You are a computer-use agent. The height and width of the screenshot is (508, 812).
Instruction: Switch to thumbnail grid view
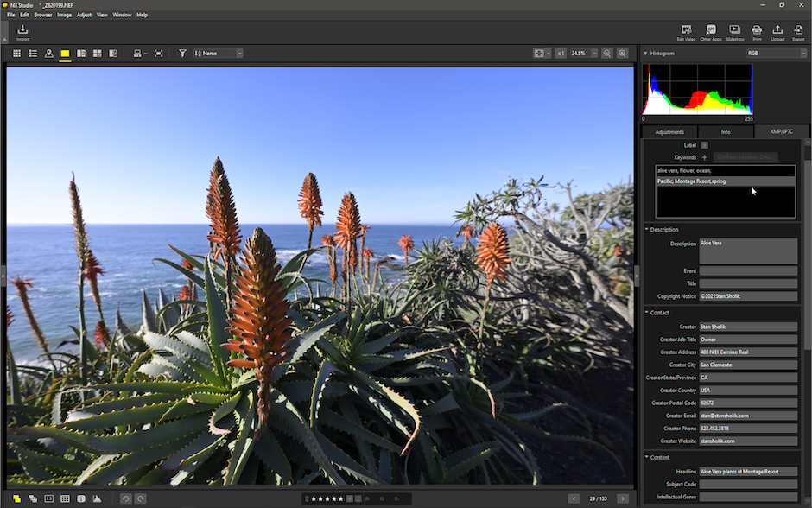coord(16,54)
